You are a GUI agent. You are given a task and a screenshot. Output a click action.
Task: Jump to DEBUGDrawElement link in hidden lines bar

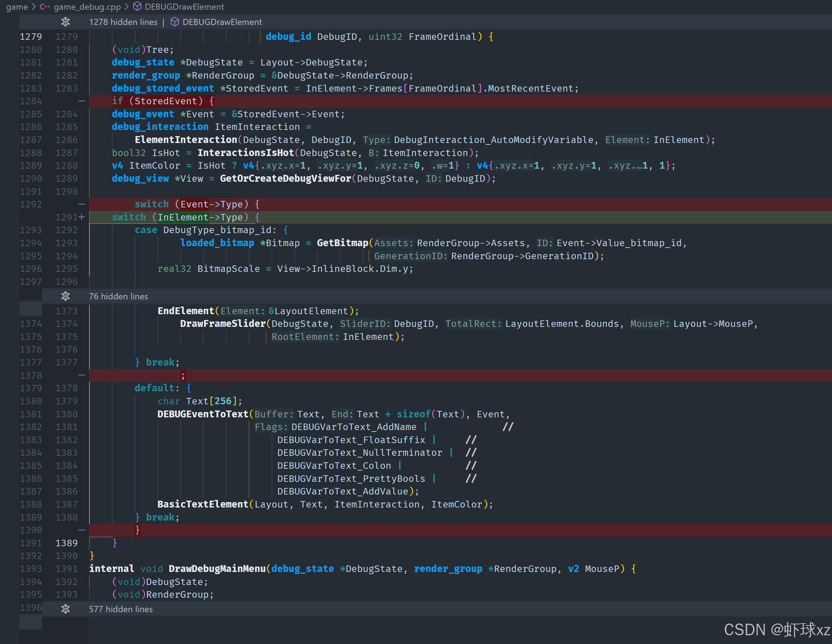pos(222,22)
